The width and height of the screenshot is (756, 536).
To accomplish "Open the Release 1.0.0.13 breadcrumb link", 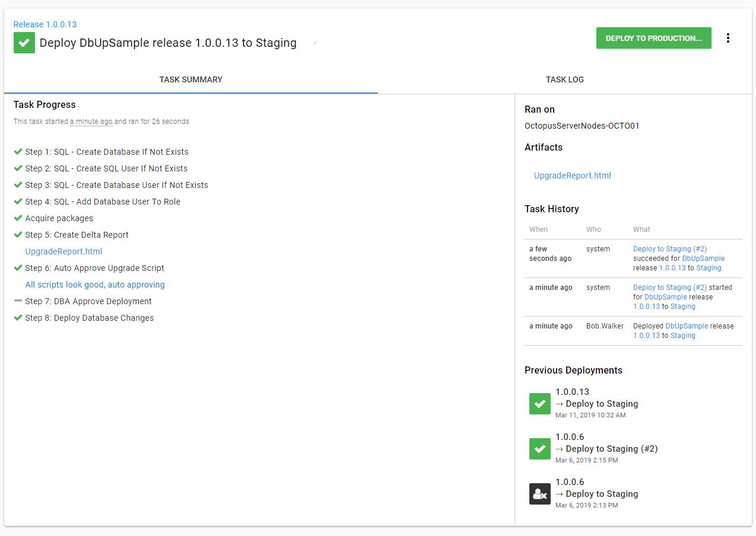I will (45, 24).
